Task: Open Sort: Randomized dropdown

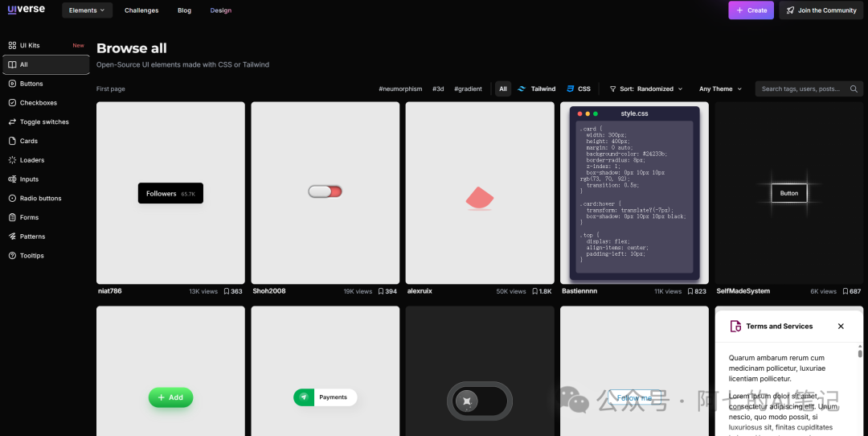Action: [646, 88]
